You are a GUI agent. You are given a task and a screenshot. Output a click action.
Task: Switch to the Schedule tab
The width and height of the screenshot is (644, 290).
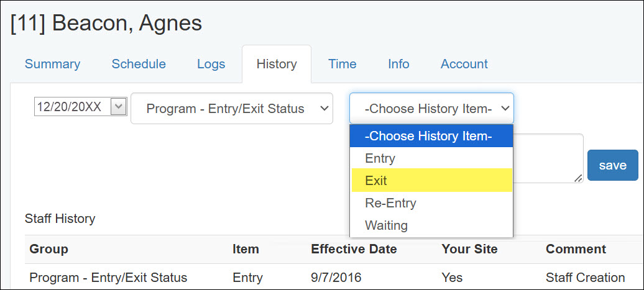(x=139, y=64)
